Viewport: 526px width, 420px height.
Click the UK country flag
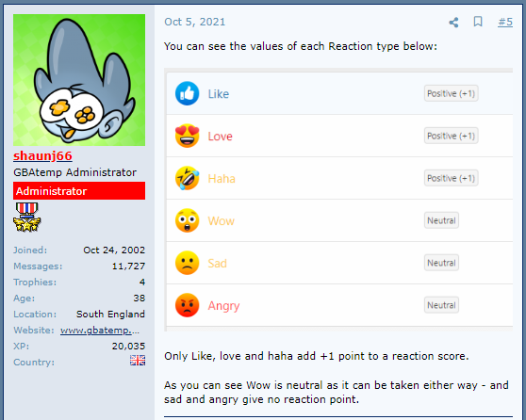138,361
